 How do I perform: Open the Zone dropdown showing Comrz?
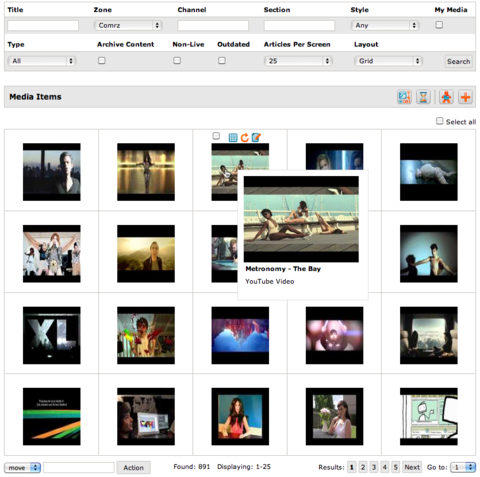pyautogui.click(x=128, y=25)
